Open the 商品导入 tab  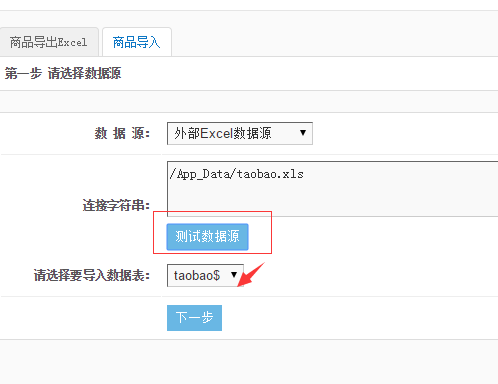point(137,42)
